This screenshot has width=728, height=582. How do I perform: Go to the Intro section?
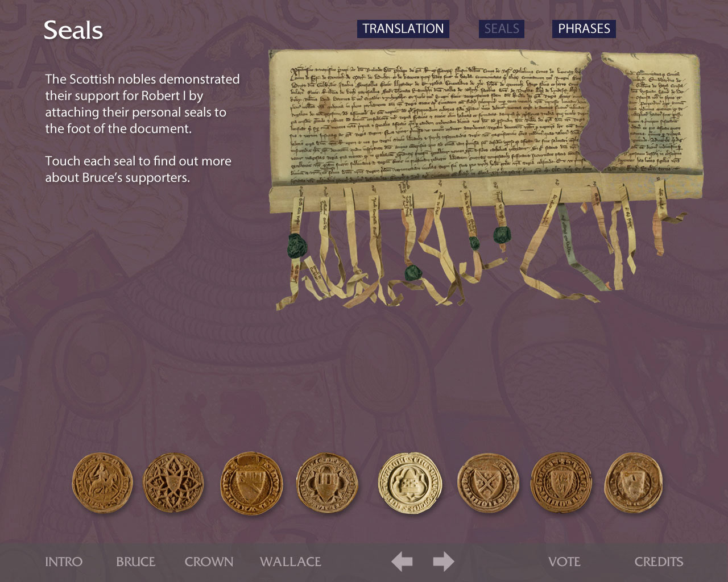click(x=64, y=562)
